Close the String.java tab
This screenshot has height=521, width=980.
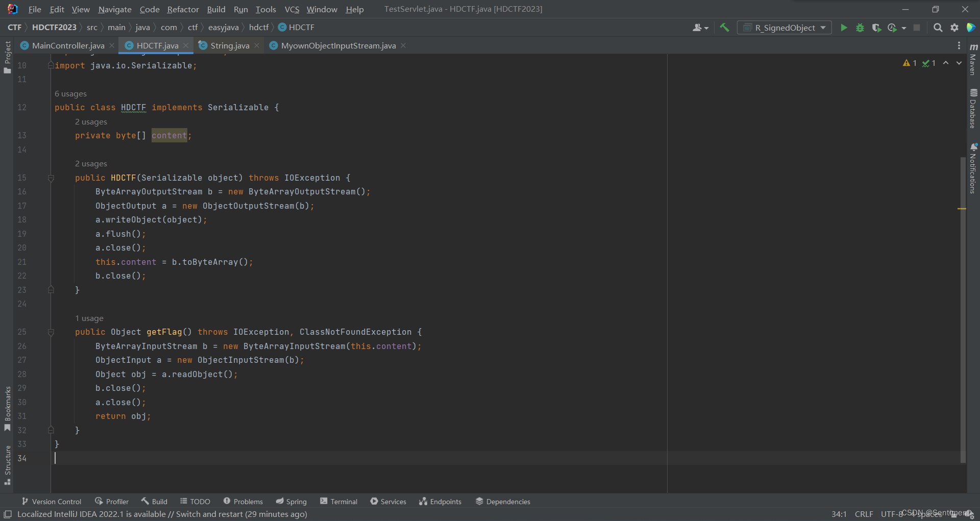click(257, 45)
